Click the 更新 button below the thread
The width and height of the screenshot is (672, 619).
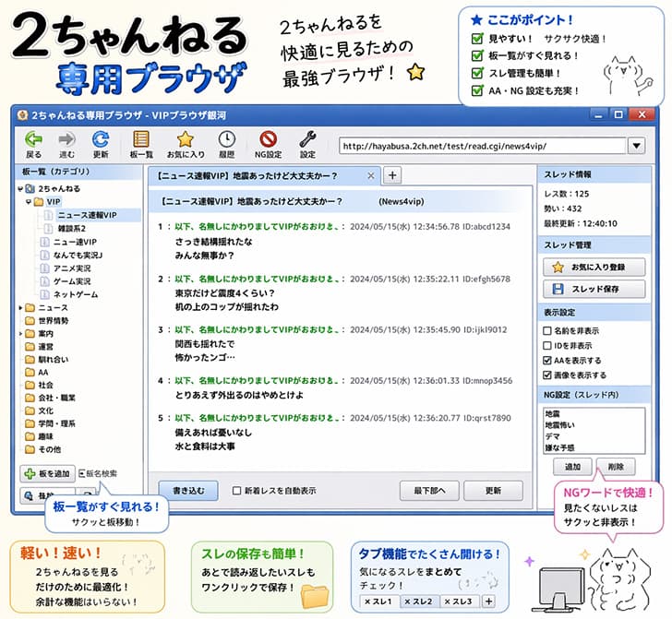(493, 491)
